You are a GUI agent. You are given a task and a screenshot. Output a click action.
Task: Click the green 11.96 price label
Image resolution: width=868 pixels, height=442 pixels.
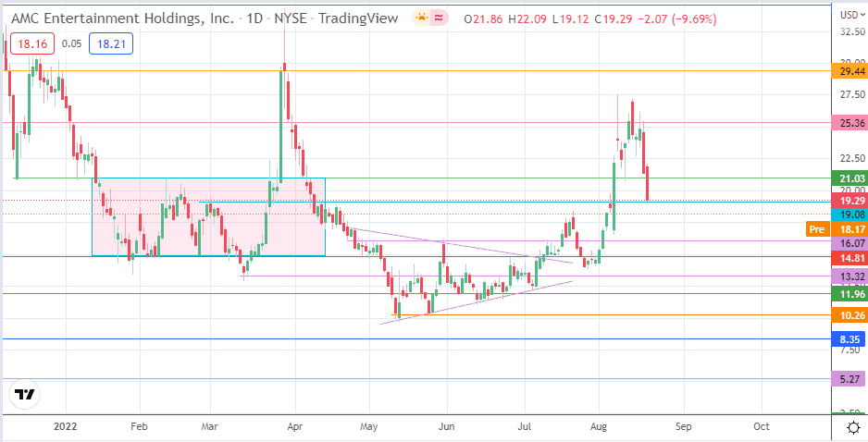tap(849, 294)
